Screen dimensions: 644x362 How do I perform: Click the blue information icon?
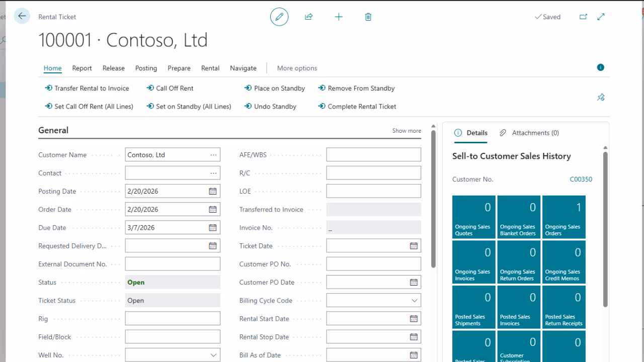coord(600,67)
